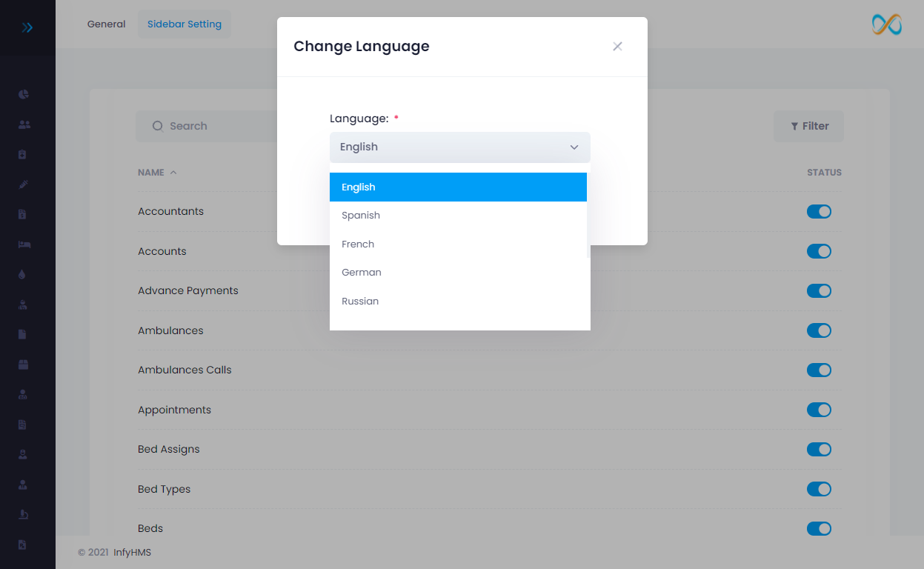
Task: Turn off the Appointments toggle
Action: click(819, 410)
